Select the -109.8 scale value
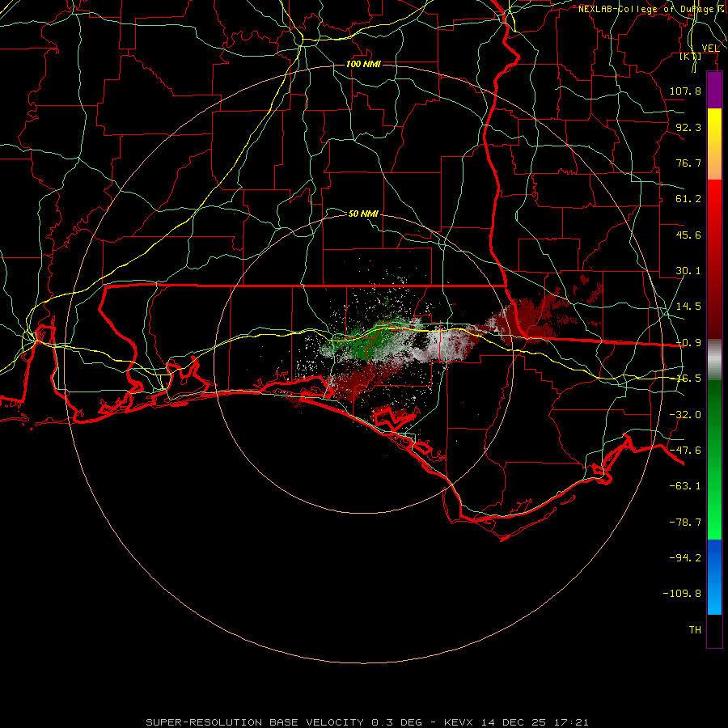The width and height of the screenshot is (728, 728). point(682,594)
